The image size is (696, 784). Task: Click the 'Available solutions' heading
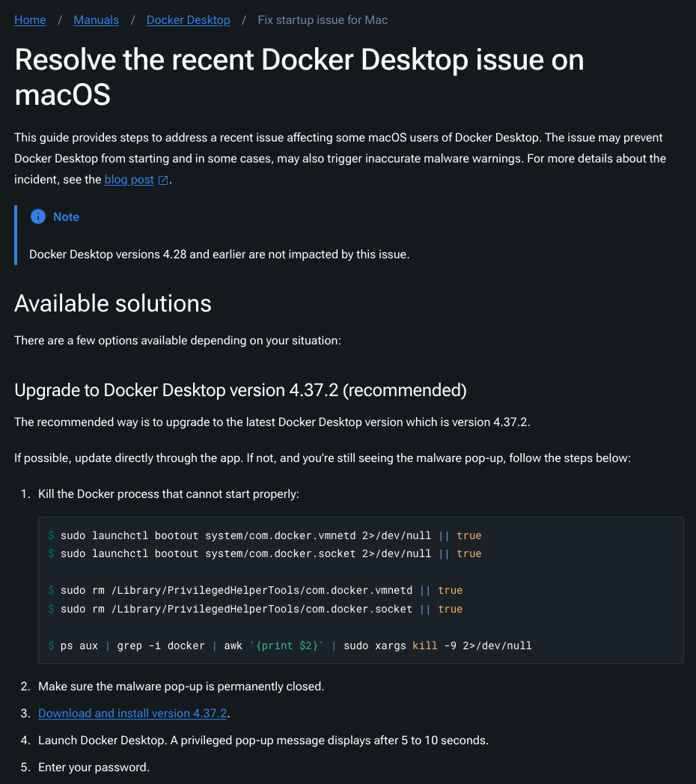coord(113,303)
